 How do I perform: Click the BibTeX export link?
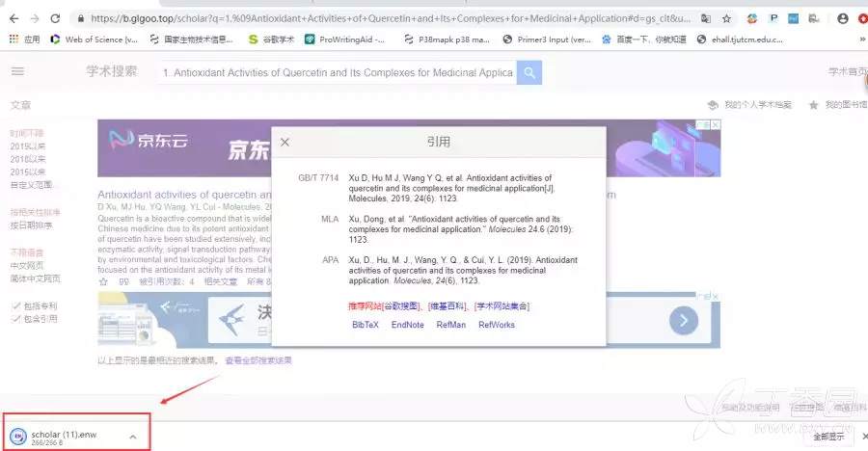(x=366, y=325)
